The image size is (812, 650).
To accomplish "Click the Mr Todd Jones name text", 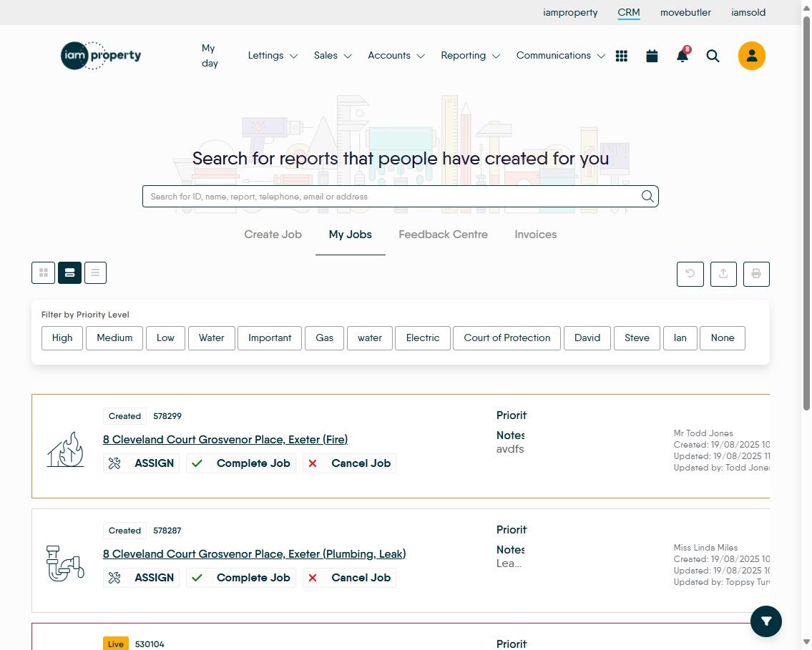I will tap(703, 433).
